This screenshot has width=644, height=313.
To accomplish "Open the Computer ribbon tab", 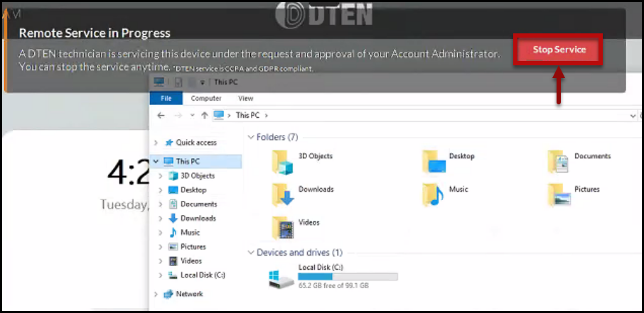I will 205,99.
